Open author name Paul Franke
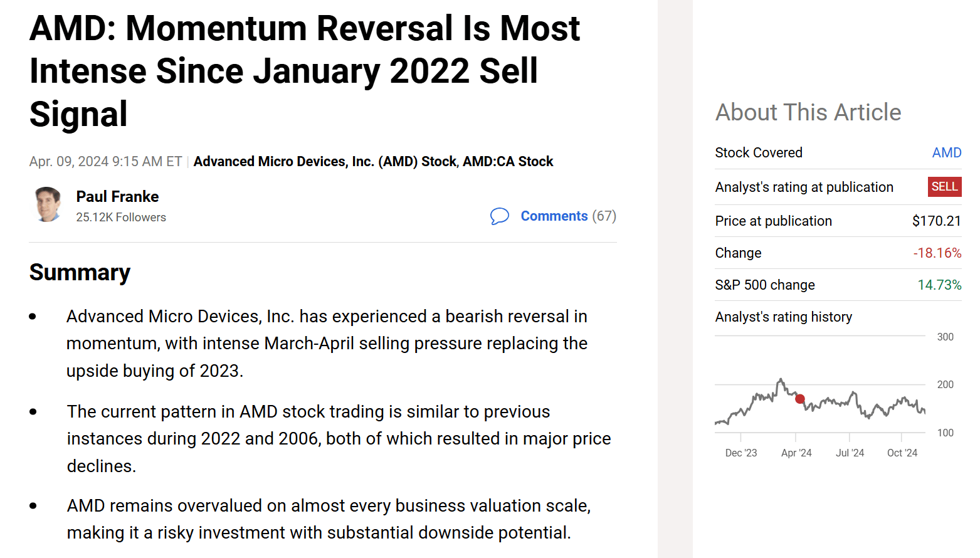Viewport: 980px width, 558px height. 117,197
